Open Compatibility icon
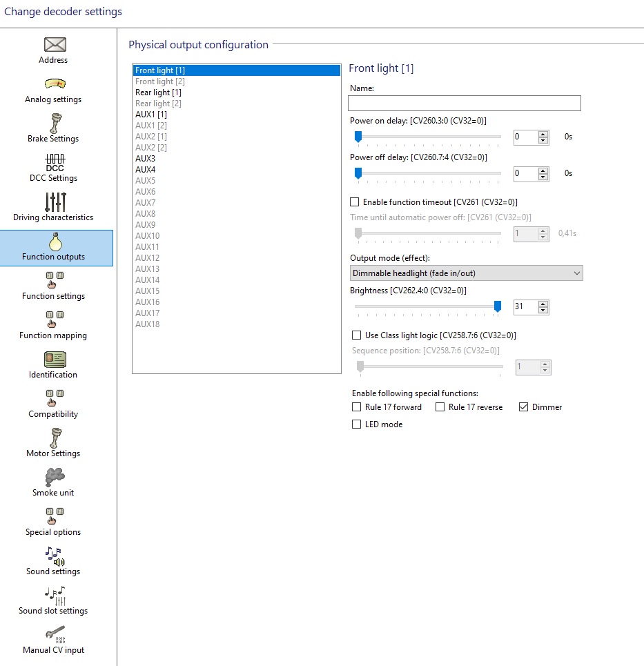 pos(55,398)
